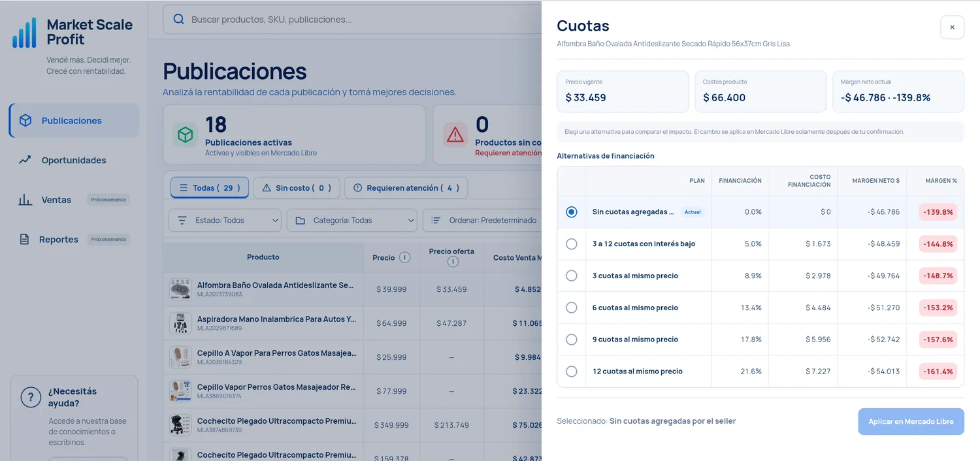Click the $ 47.287 offer price cell
The width and height of the screenshot is (980, 461).
coord(451,323)
